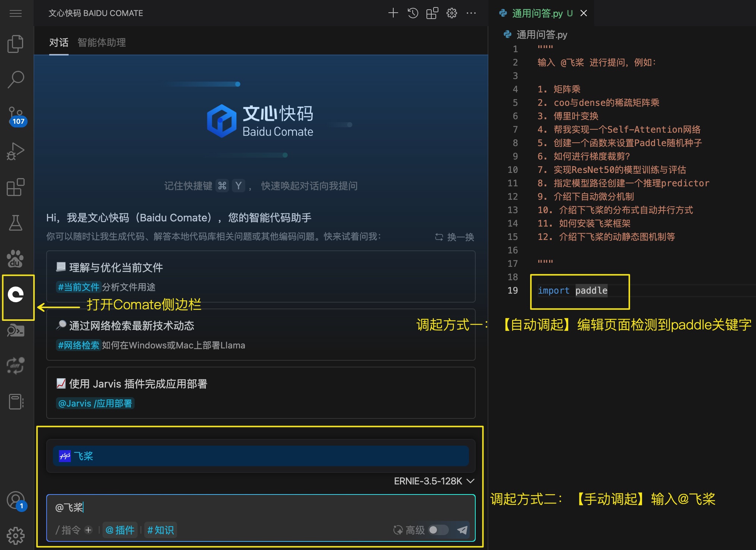Start a new conversation with plus icon

393,13
